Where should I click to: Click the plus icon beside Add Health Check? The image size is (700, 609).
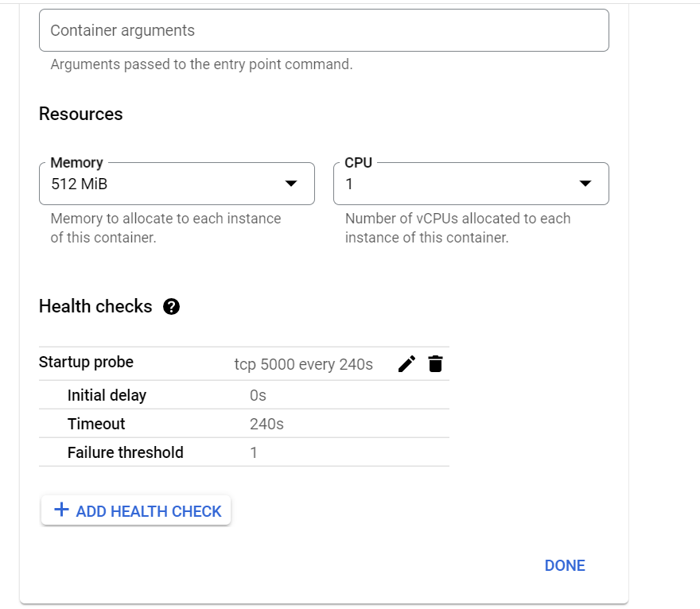click(x=61, y=510)
